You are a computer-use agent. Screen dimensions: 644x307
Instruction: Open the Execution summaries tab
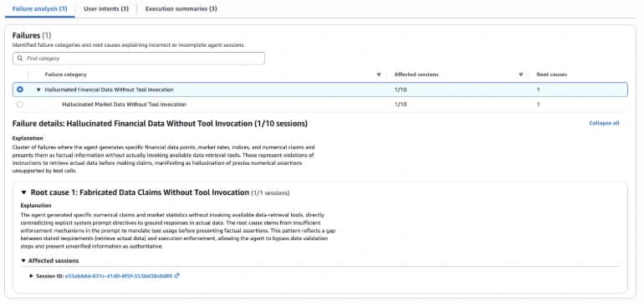[x=181, y=8]
